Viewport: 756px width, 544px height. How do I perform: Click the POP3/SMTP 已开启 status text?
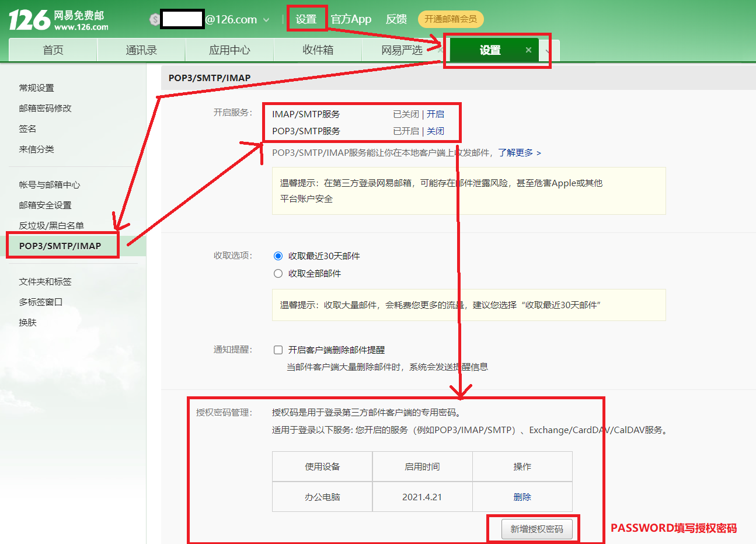coord(406,131)
